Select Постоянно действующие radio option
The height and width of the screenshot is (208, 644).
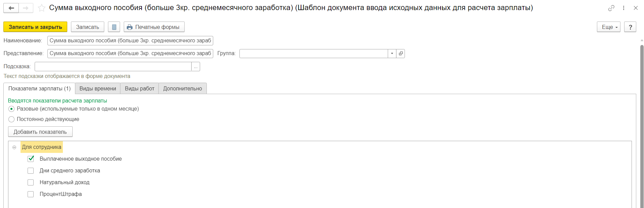coord(11,119)
